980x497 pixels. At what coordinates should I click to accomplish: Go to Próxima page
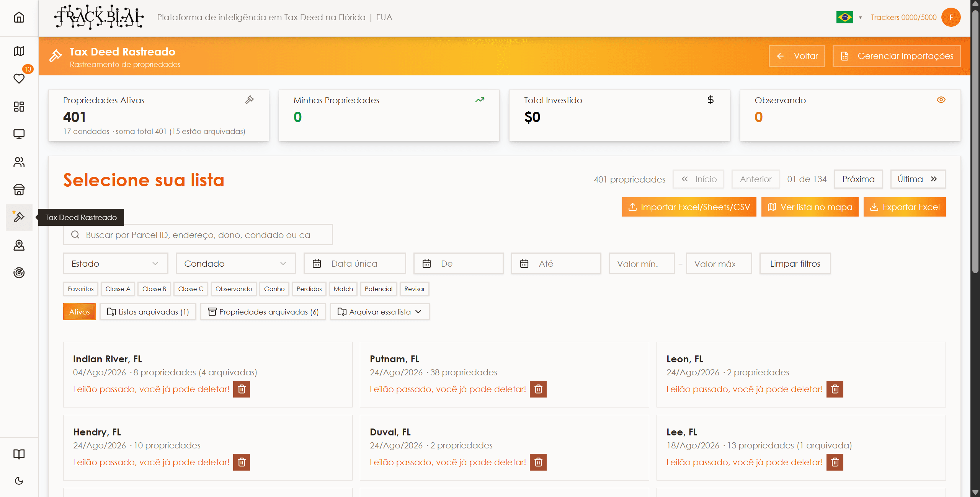tap(858, 179)
